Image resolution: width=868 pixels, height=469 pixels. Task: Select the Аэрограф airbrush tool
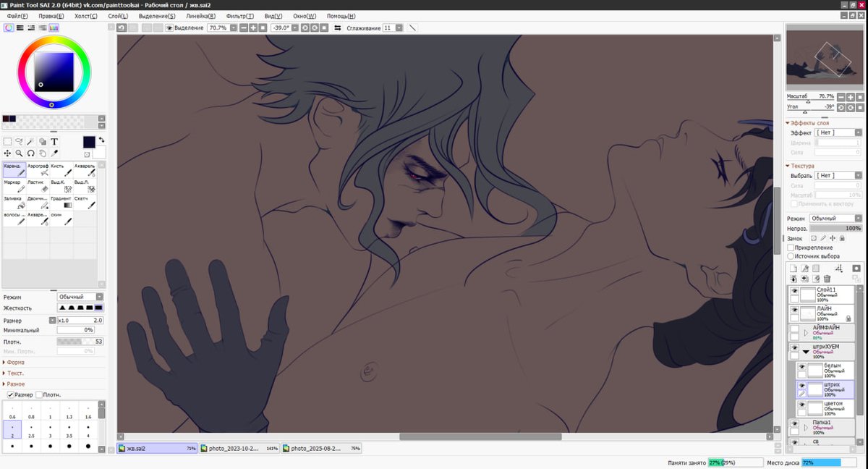[38, 169]
